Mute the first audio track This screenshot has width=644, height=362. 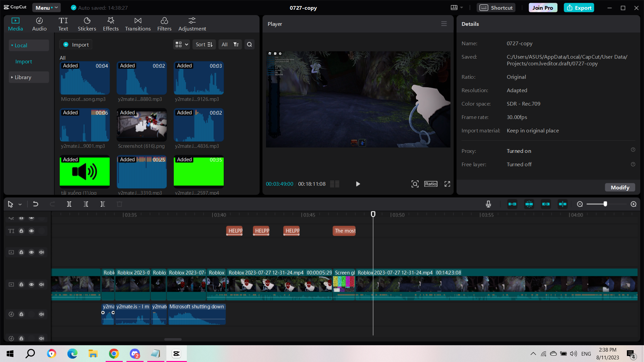(42, 314)
